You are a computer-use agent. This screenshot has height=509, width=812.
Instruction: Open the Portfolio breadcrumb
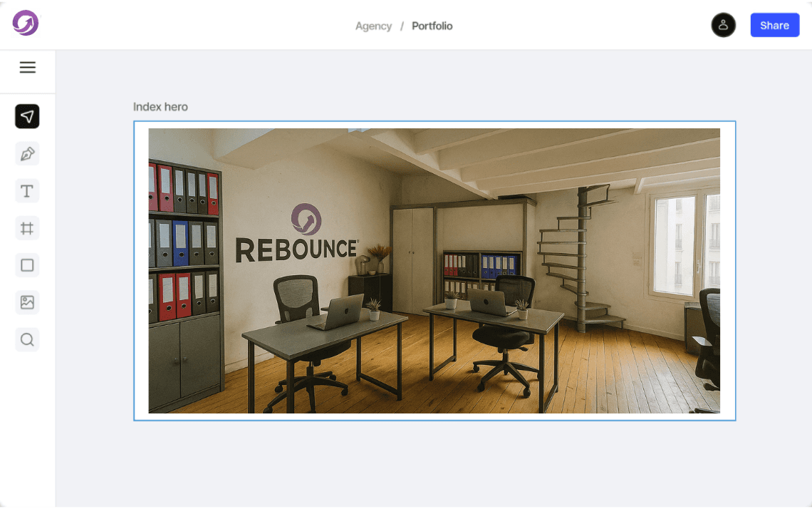click(432, 26)
